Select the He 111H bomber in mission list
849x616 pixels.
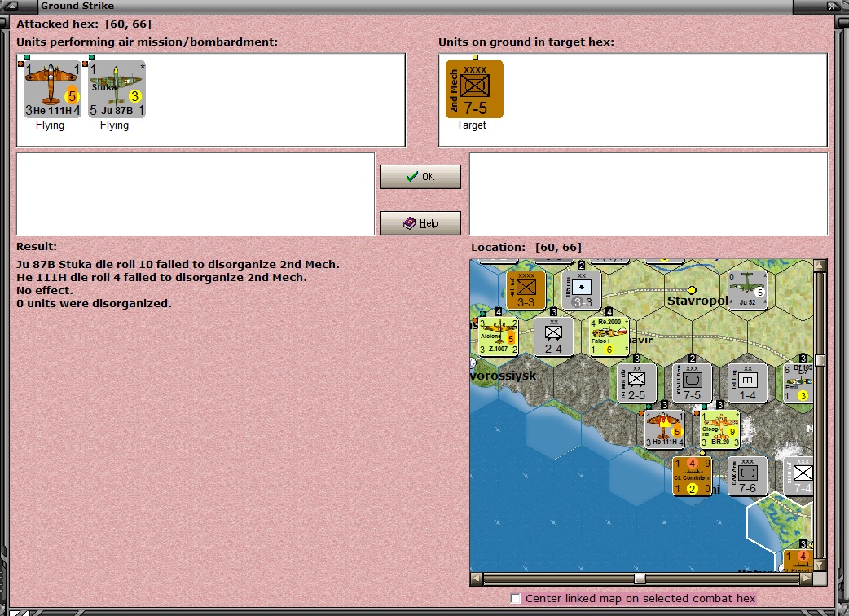tap(52, 90)
